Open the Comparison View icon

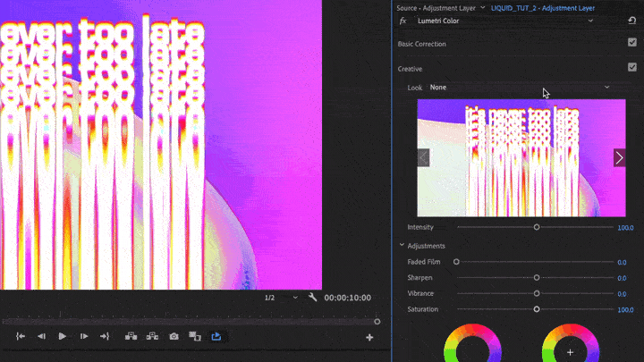click(195, 337)
